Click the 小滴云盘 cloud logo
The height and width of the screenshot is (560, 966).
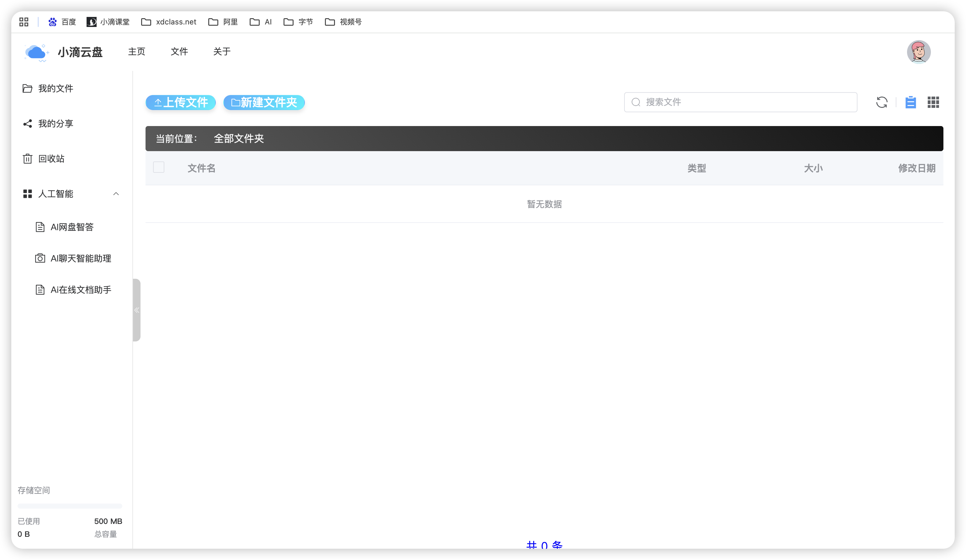click(36, 52)
